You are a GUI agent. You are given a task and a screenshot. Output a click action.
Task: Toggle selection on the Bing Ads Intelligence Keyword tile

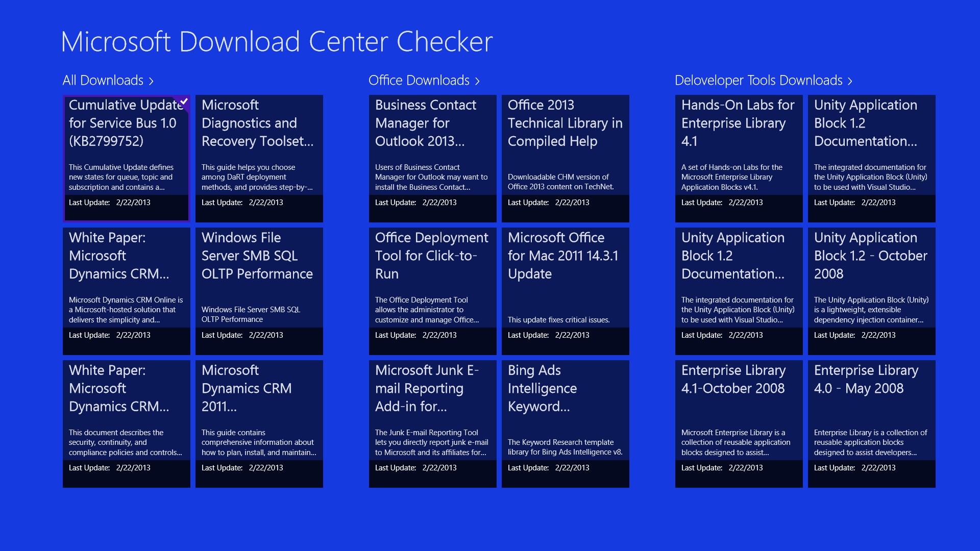pyautogui.click(x=565, y=423)
